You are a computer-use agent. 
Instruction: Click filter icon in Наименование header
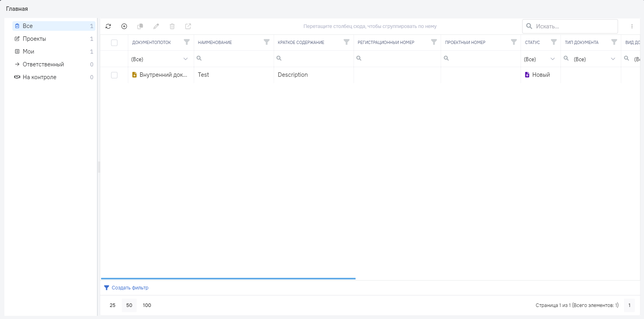tap(266, 42)
